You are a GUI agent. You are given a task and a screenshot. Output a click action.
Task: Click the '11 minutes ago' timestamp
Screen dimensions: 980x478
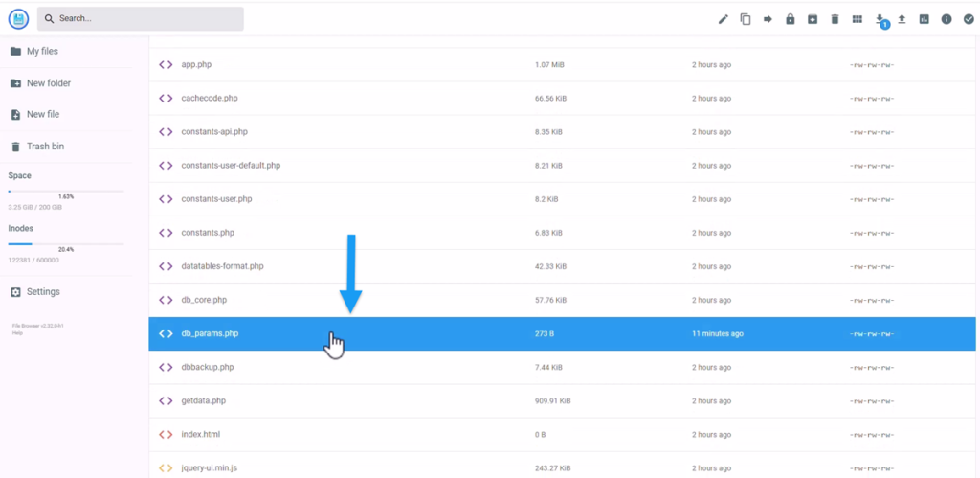[718, 334]
